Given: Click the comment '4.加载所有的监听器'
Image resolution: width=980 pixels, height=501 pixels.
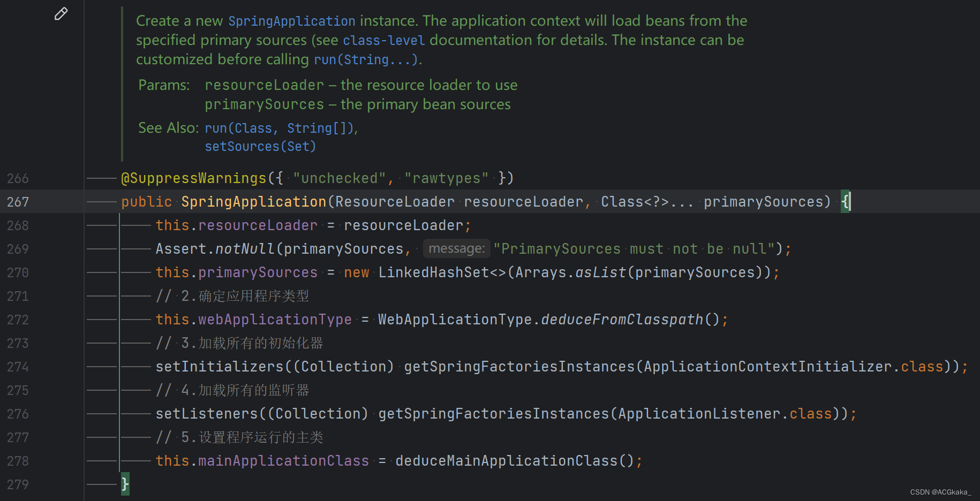Looking at the screenshot, I should (x=232, y=390).
